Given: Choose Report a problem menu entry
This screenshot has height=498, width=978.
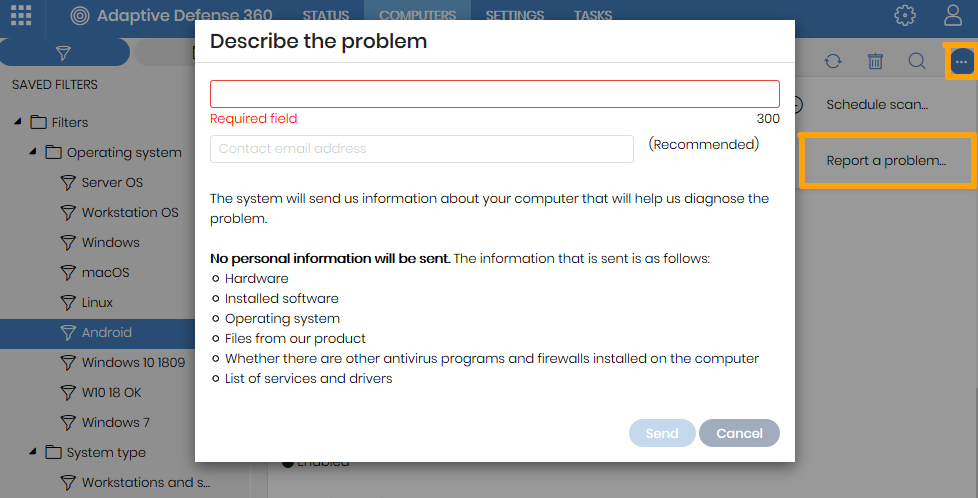Looking at the screenshot, I should [x=886, y=160].
